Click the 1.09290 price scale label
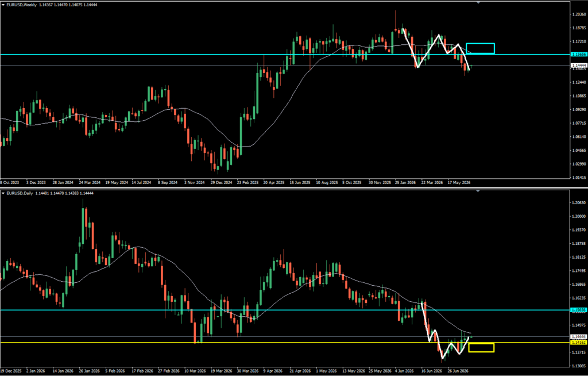Image resolution: width=588 pixels, height=376 pixels. point(579,109)
